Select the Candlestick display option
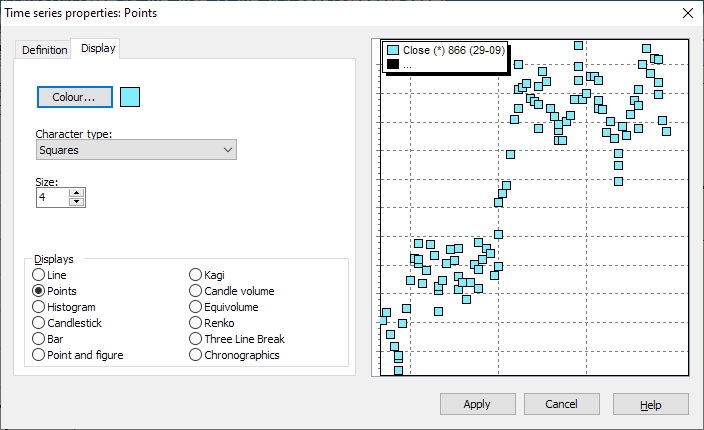The height and width of the screenshot is (430, 704). [x=39, y=323]
